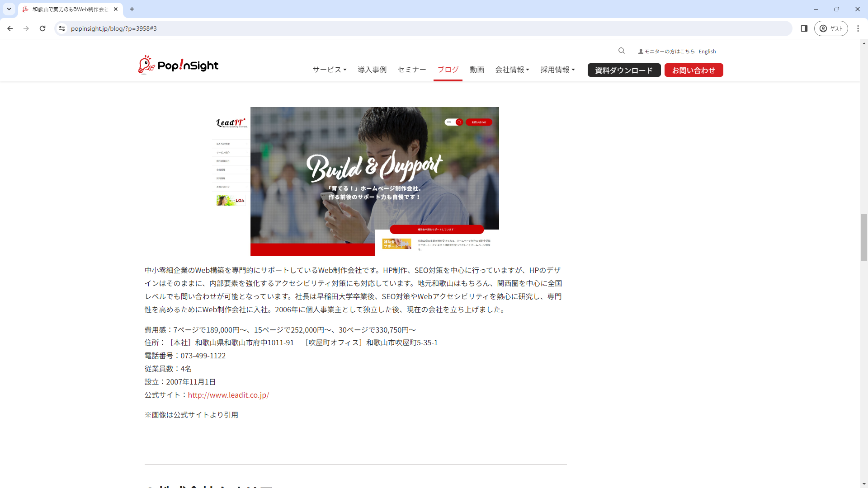
Task: Switch site language to English
Action: pos(707,52)
